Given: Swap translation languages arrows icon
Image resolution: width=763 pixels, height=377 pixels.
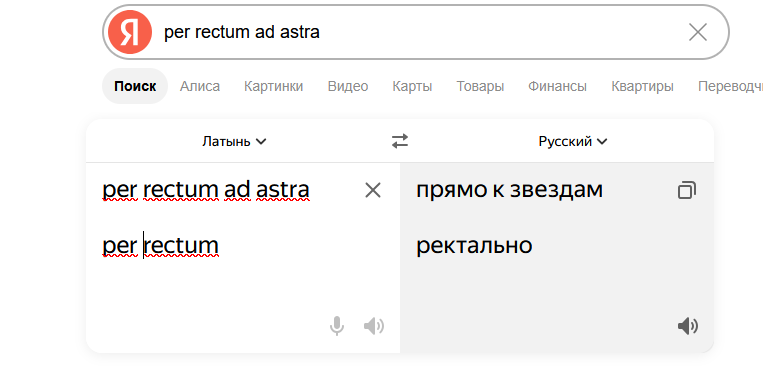Looking at the screenshot, I should tap(400, 142).
